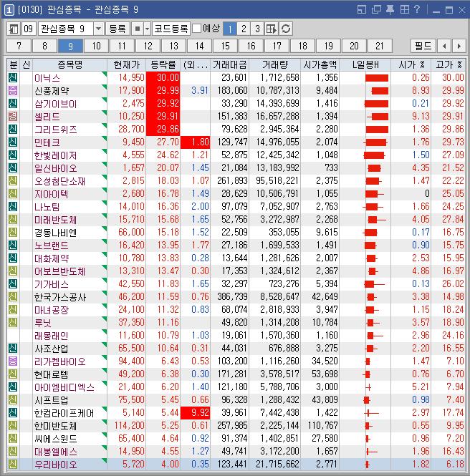This screenshot has height=476, width=470.
Task: Select the 한국가스공사 stock name
Action: 60,297
